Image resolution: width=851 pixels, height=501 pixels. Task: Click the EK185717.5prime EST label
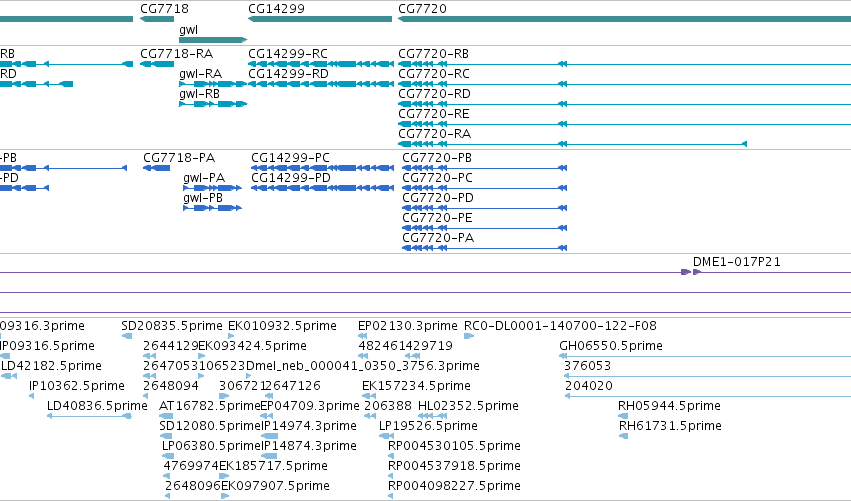click(x=274, y=467)
